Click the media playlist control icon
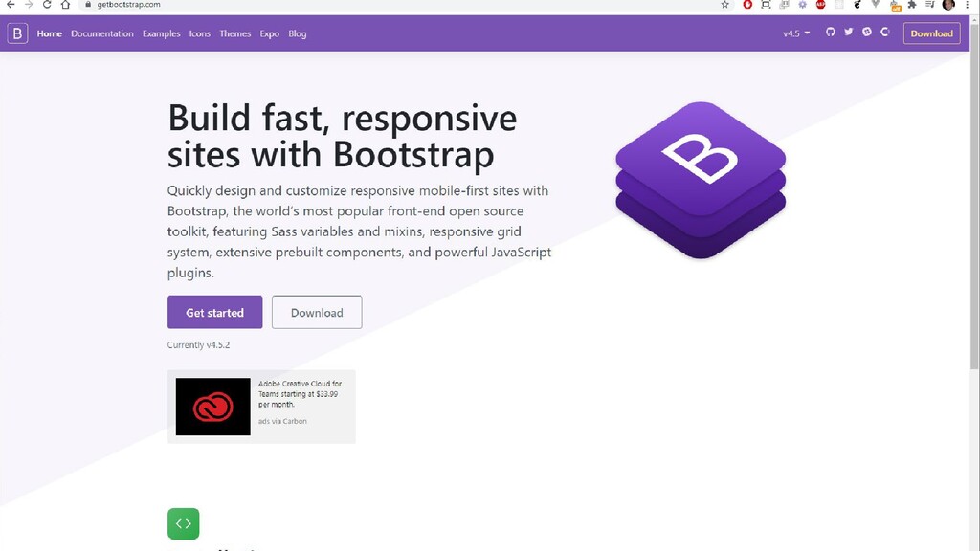Screen dimensions: 980x551 coord(930,5)
